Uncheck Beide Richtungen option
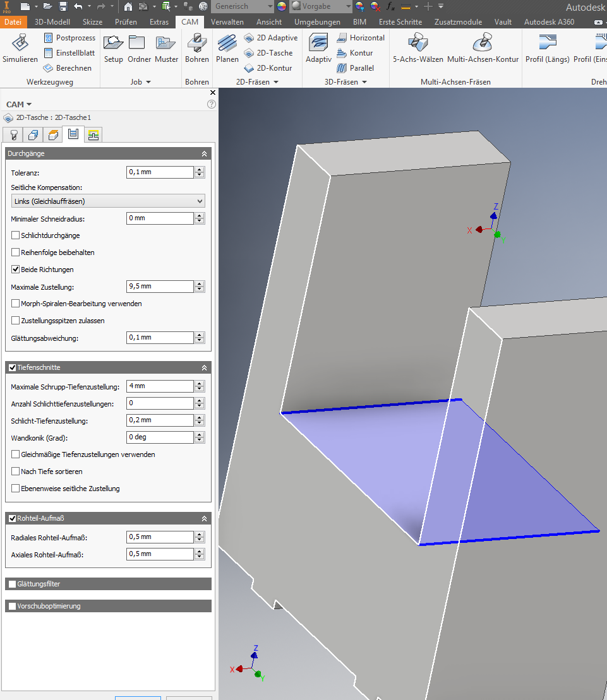607x700 pixels. (x=16, y=269)
